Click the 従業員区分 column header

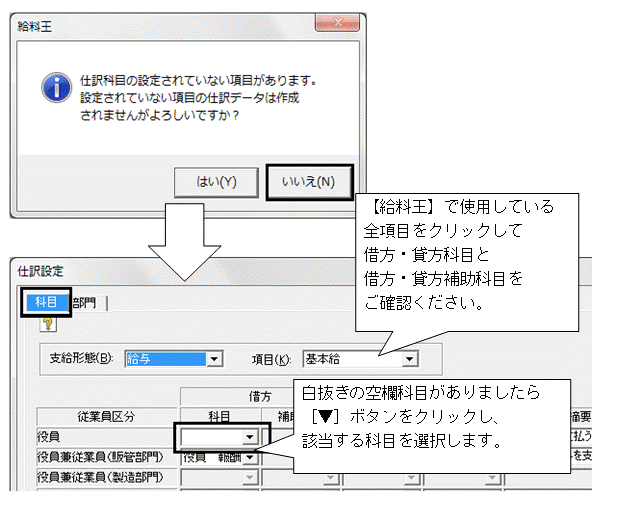click(106, 417)
